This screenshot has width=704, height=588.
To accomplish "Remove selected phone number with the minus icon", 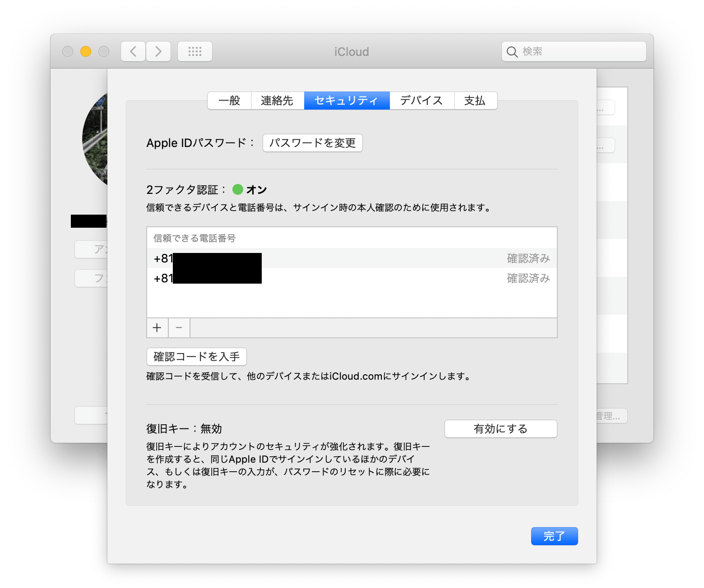I will tap(179, 328).
